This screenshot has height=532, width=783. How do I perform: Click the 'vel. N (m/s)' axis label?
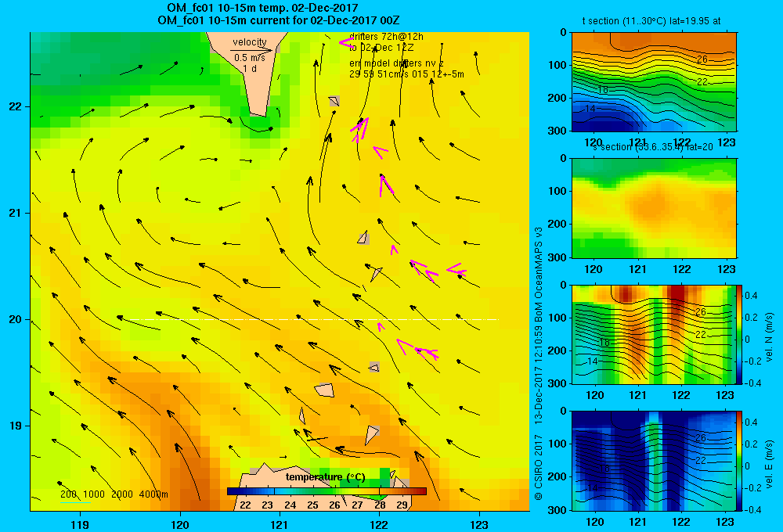(769, 337)
